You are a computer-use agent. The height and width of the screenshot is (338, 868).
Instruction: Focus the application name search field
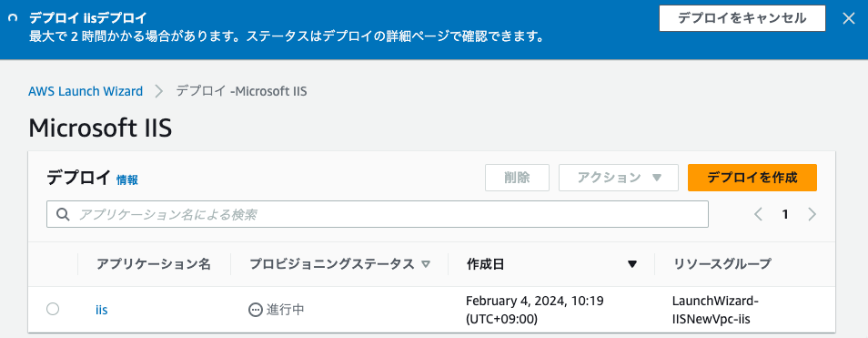(x=378, y=214)
